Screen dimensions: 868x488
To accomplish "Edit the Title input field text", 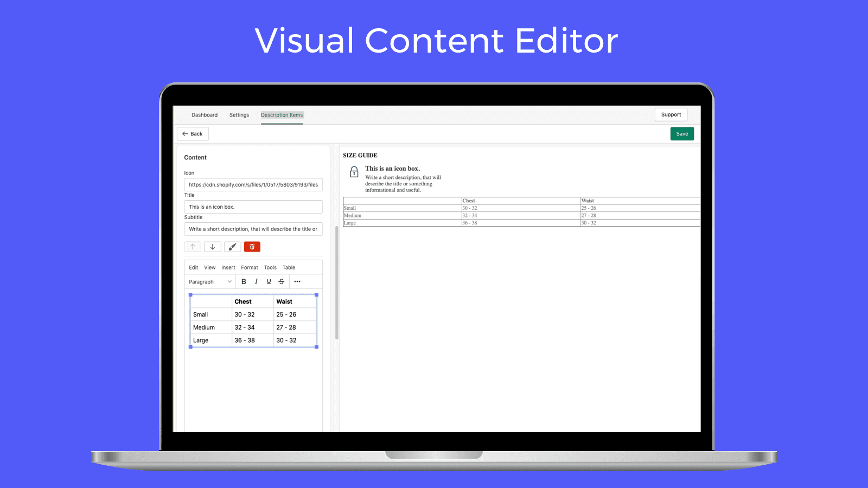I will [253, 207].
